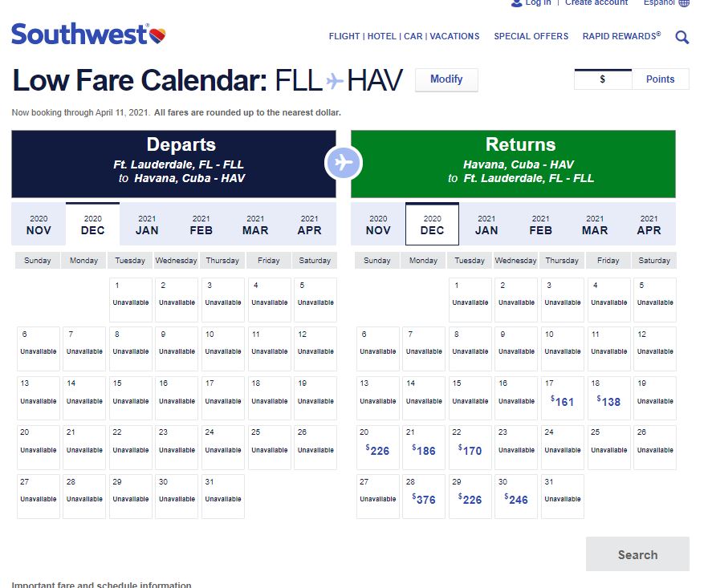Screen dimensions: 708x588
Task: Click the Modify button
Action: point(446,79)
